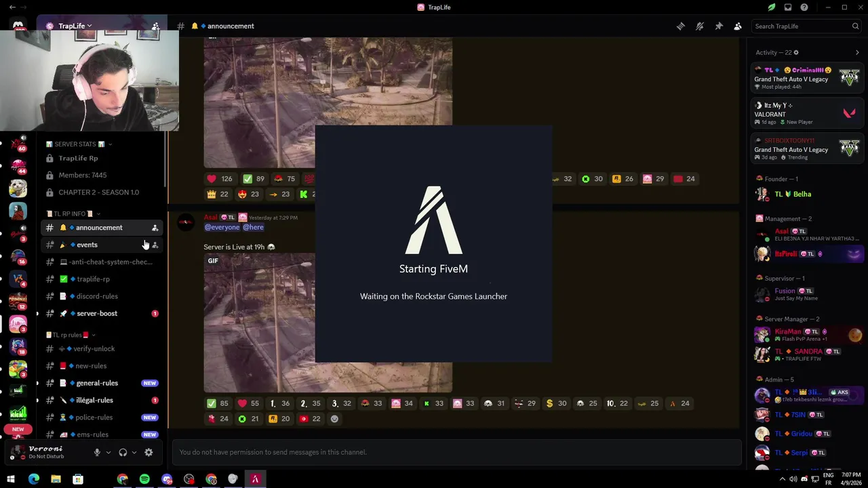Click the Verooni user profile panel
Viewport: 868px width, 488px height.
(x=47, y=452)
